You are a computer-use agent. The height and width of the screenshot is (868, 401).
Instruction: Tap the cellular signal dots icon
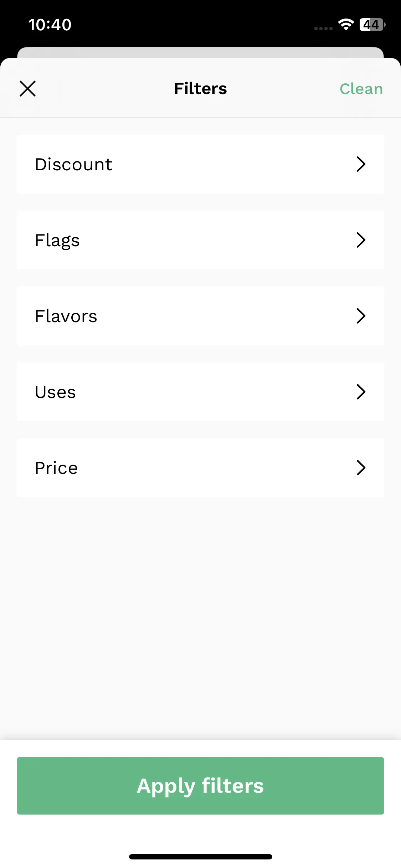(x=323, y=29)
